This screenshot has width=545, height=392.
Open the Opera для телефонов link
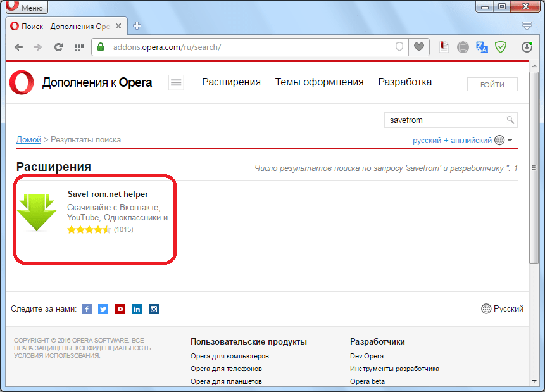(226, 369)
